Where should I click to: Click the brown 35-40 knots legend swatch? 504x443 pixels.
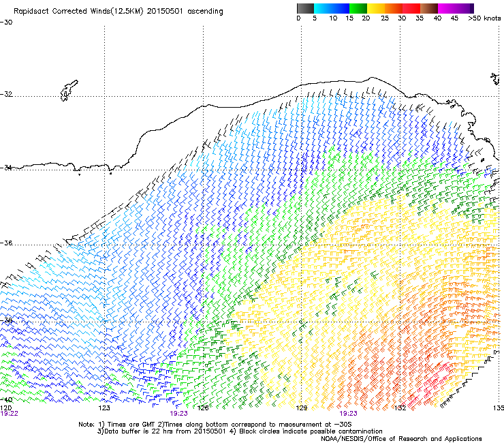pyautogui.click(x=429, y=8)
